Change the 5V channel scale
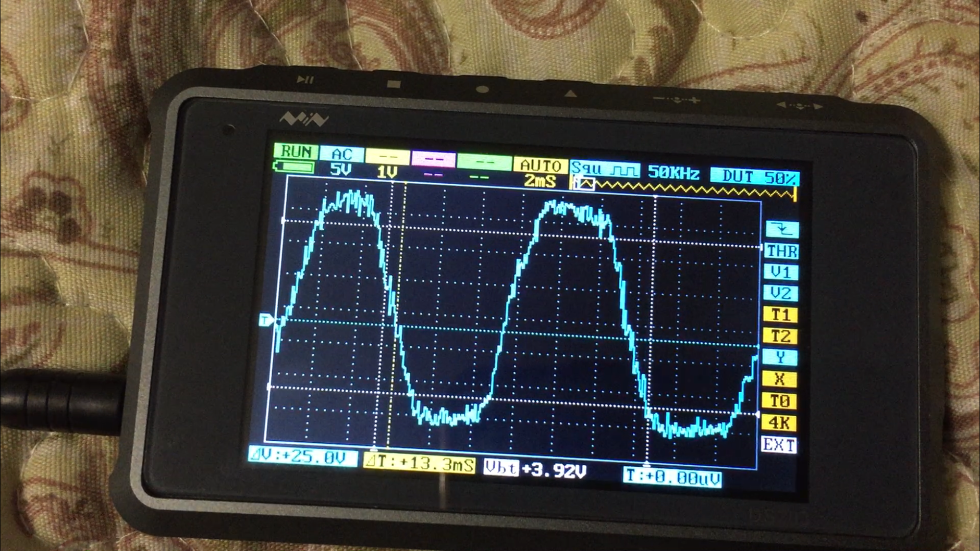Screen dimensions: 980x551 (x=341, y=170)
